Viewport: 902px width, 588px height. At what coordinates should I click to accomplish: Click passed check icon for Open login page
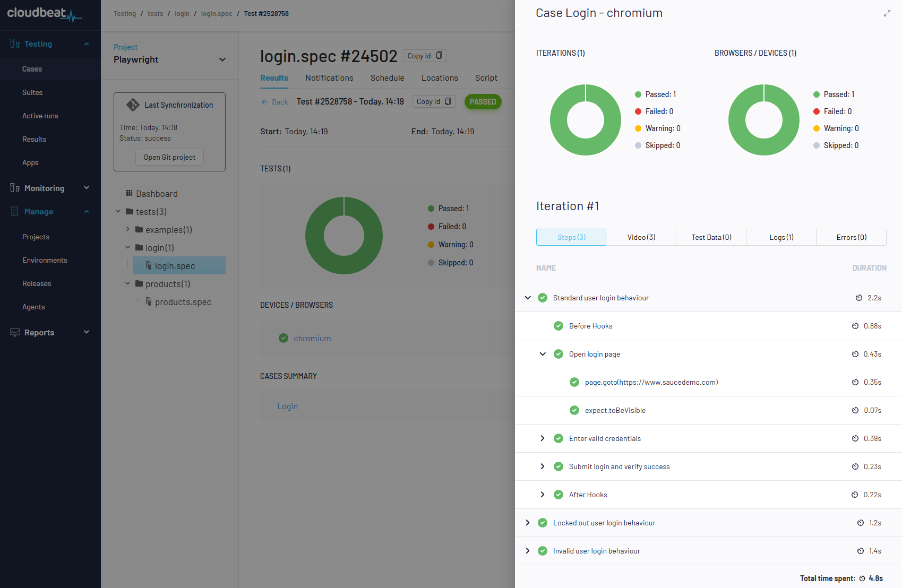pyautogui.click(x=559, y=354)
